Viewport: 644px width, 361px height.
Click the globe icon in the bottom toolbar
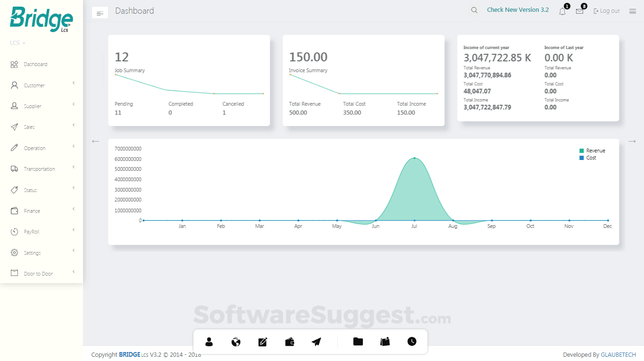(x=235, y=342)
